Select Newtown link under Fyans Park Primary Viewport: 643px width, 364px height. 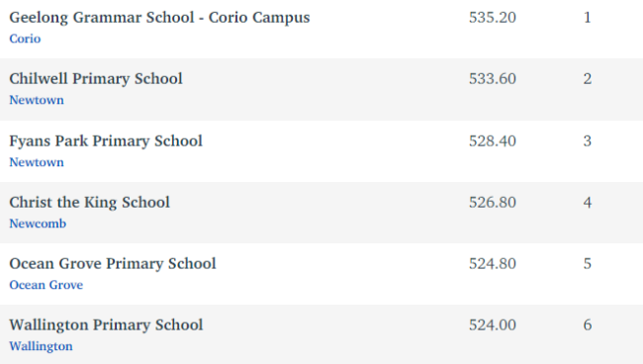[37, 162]
